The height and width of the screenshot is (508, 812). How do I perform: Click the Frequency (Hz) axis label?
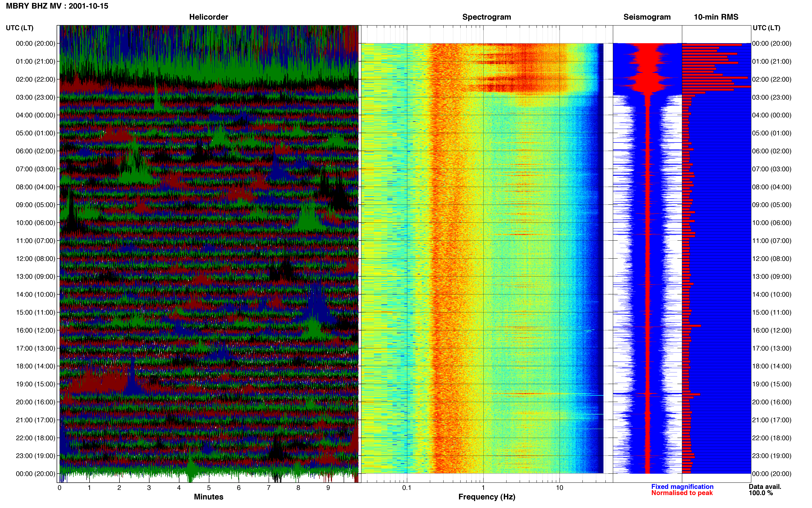487,497
